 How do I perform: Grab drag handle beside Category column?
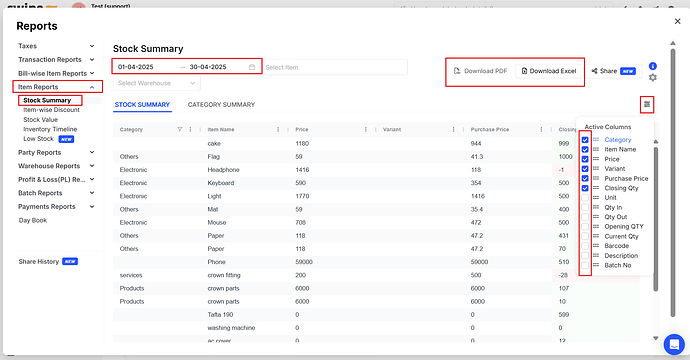pyautogui.click(x=596, y=140)
